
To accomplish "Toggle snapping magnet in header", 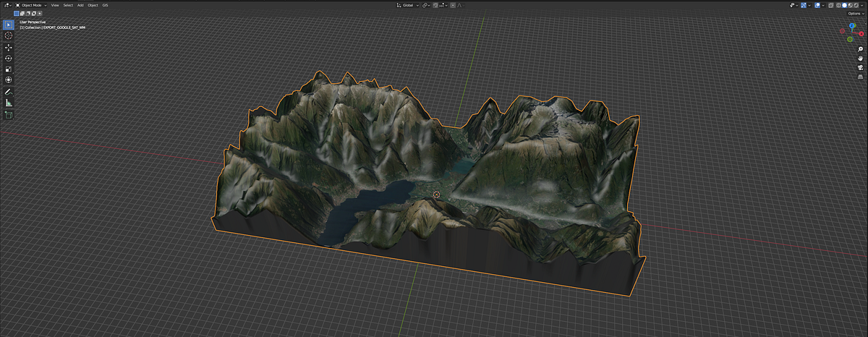I will point(435,5).
